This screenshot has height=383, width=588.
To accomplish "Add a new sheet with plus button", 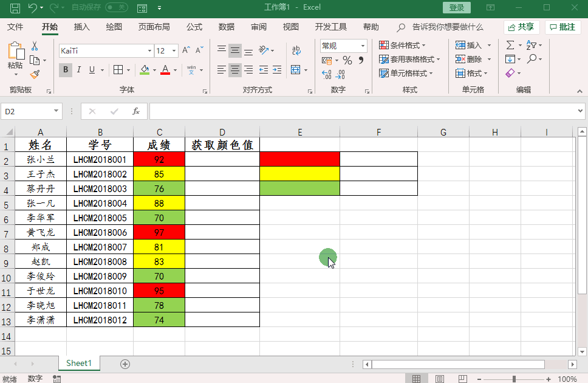I will pyautogui.click(x=125, y=364).
